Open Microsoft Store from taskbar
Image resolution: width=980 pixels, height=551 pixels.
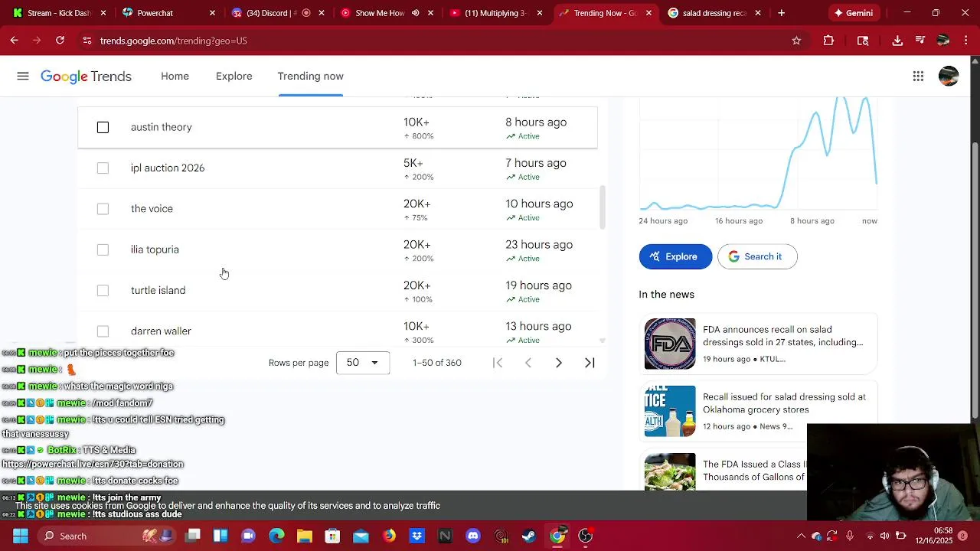coord(332,536)
